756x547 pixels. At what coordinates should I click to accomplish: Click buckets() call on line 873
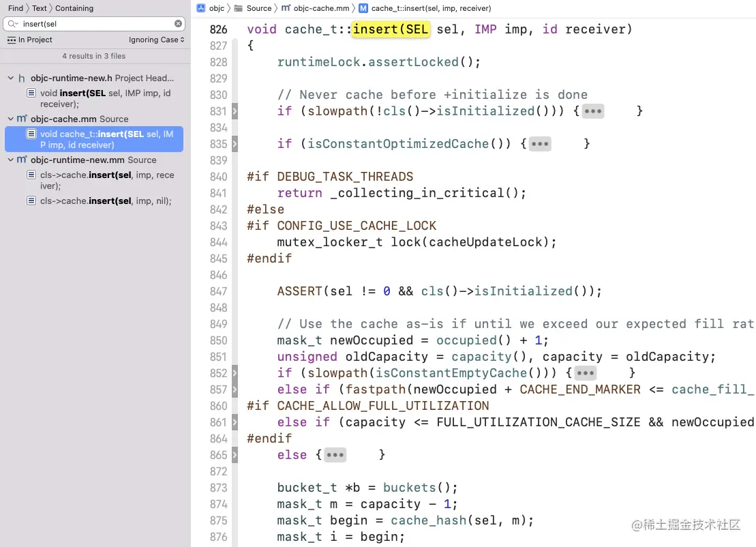coord(416,488)
